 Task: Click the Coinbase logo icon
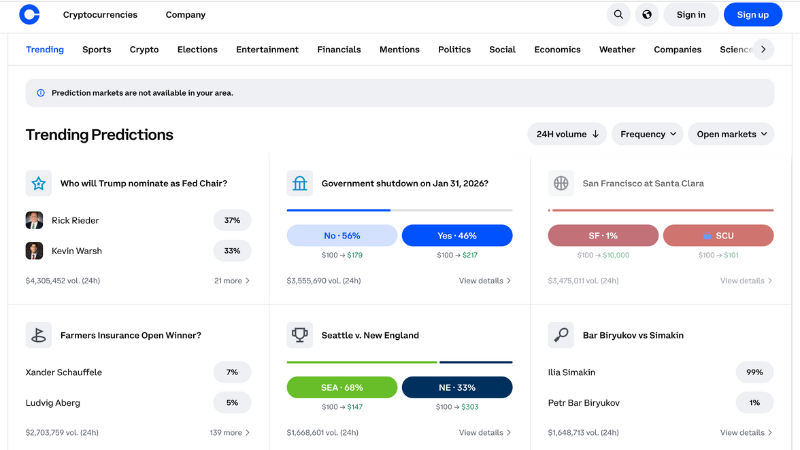30,14
